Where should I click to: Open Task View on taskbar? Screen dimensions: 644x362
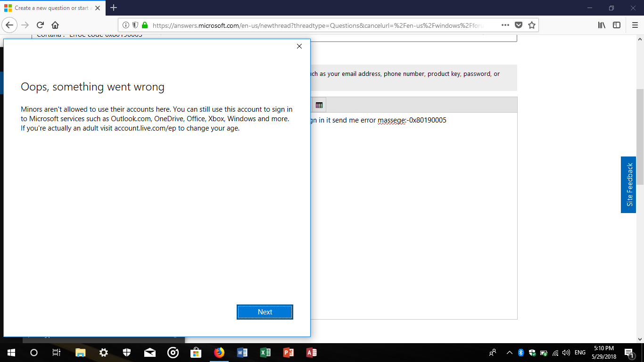click(x=56, y=353)
